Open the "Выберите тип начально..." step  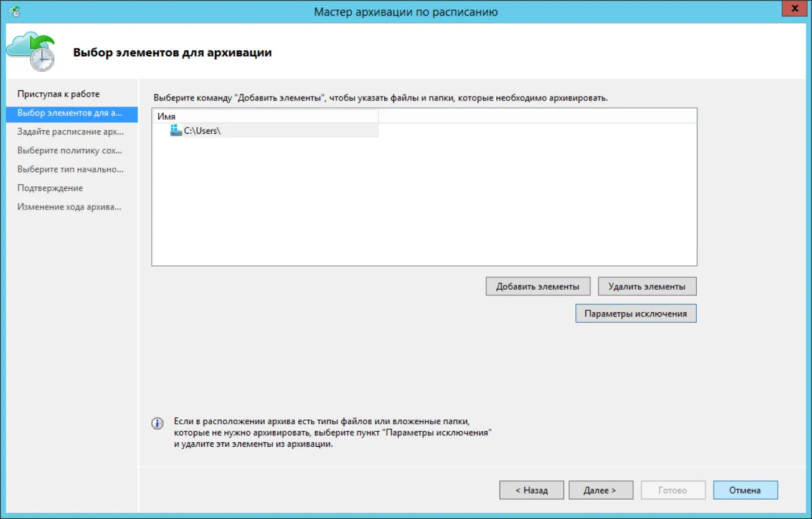[x=71, y=169]
